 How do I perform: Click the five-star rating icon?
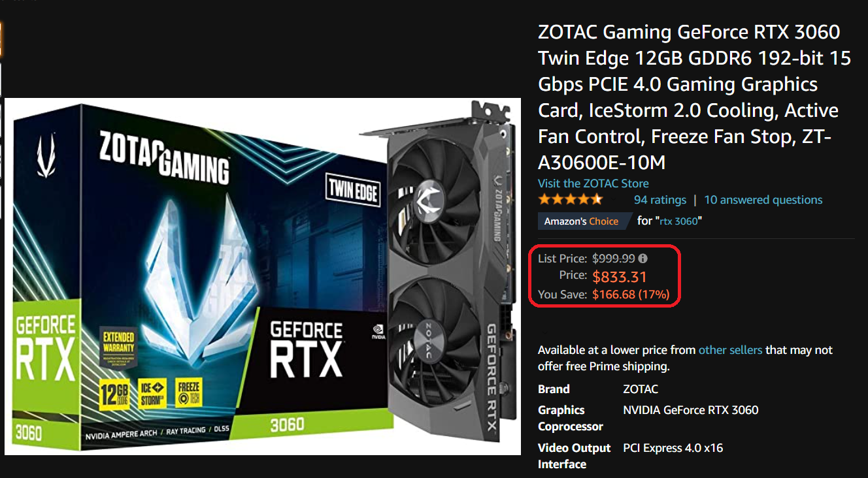point(570,200)
